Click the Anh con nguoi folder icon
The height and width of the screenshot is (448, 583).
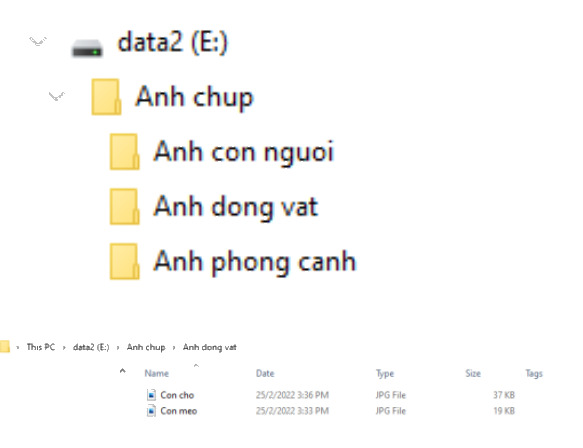125,151
